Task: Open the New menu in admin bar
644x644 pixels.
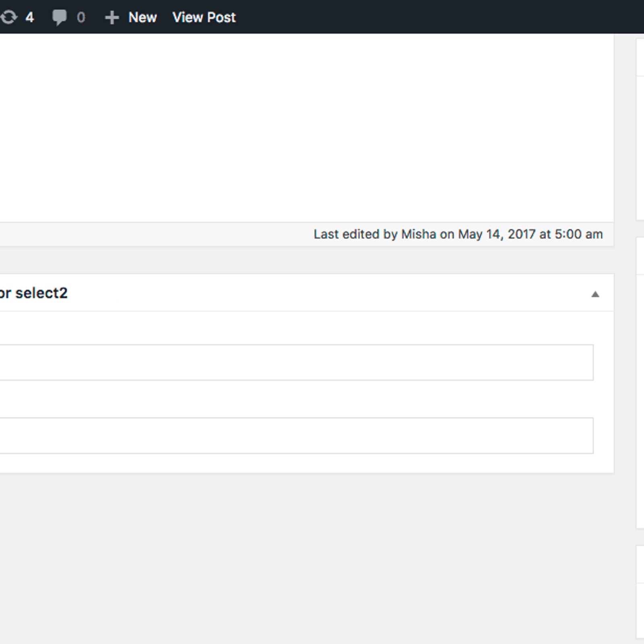Action: [x=142, y=17]
